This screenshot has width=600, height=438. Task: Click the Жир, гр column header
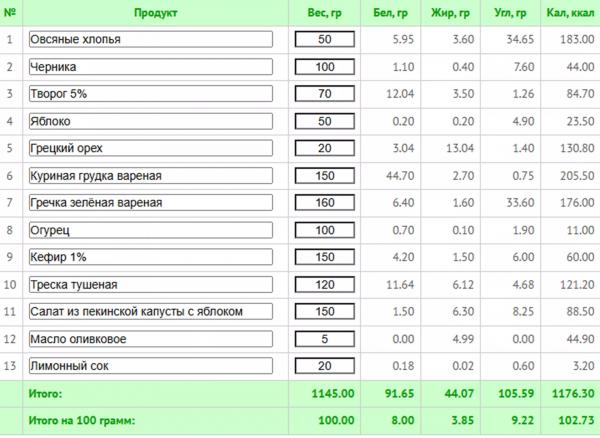tap(450, 13)
